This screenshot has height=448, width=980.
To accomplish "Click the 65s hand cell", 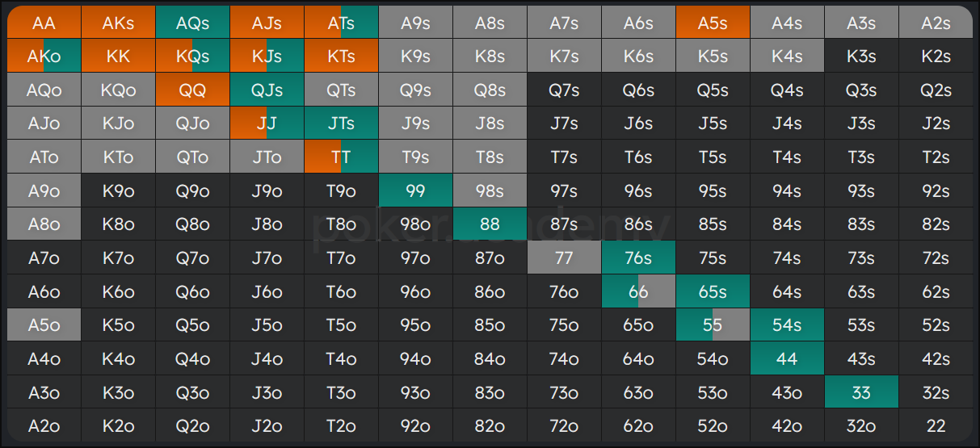I will coord(713,291).
